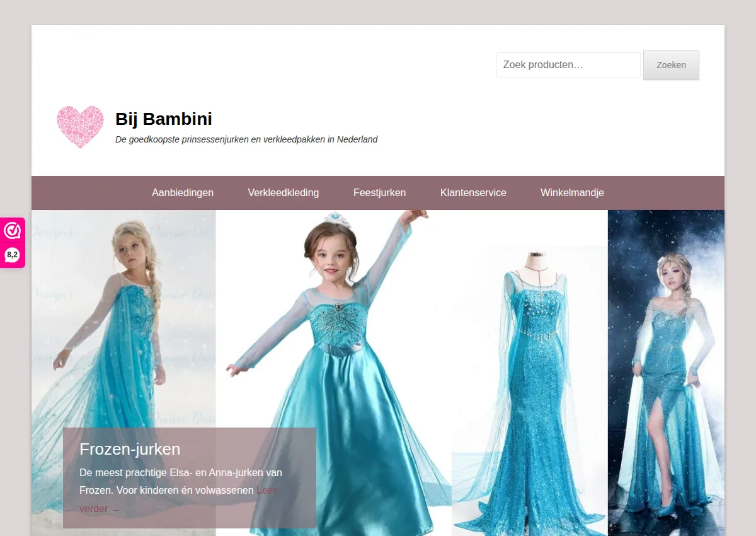Click the Zoeken search button
Viewport: 756px width, 536px height.
click(x=671, y=65)
